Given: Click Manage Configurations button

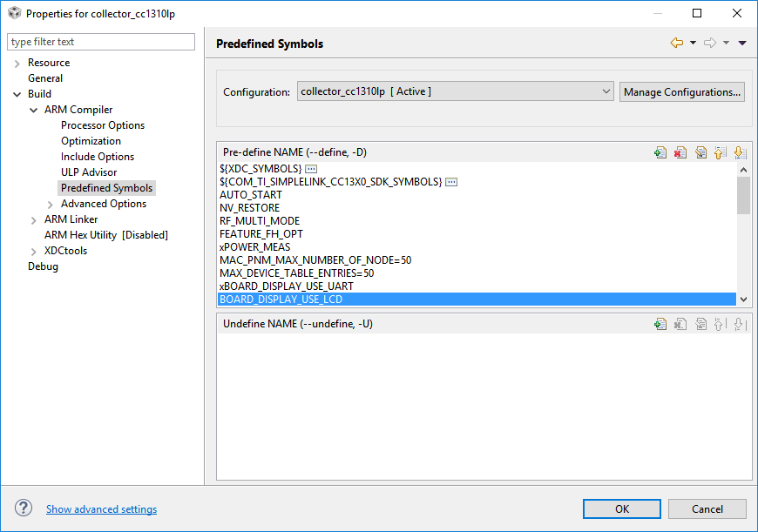Looking at the screenshot, I should click(x=681, y=91).
